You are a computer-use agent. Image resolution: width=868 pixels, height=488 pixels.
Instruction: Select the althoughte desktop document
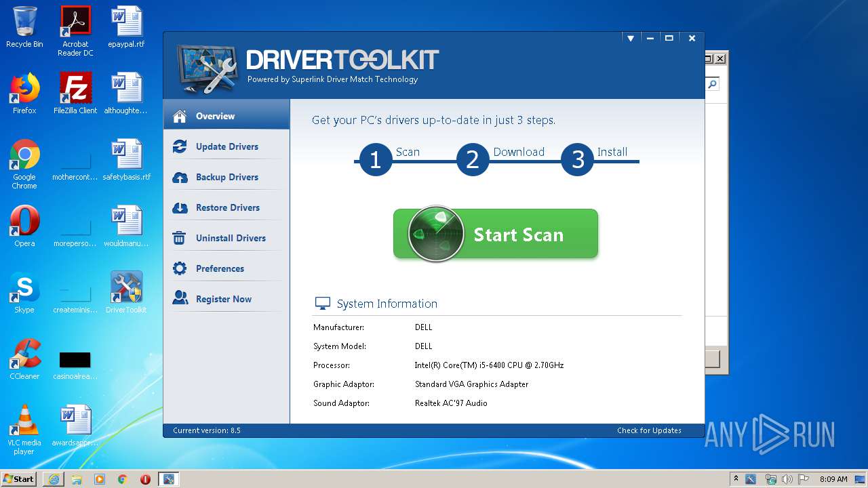click(126, 94)
